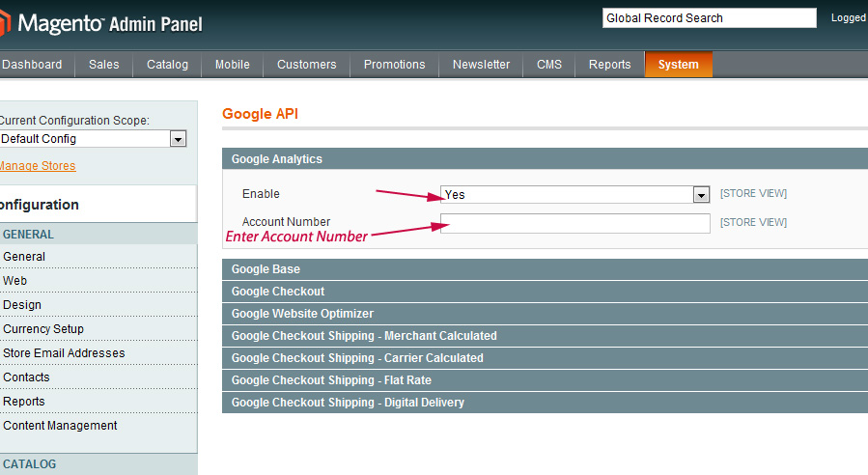The height and width of the screenshot is (475, 868).
Task: Click the CATALOG sidebar group heading
Action: pos(98,464)
